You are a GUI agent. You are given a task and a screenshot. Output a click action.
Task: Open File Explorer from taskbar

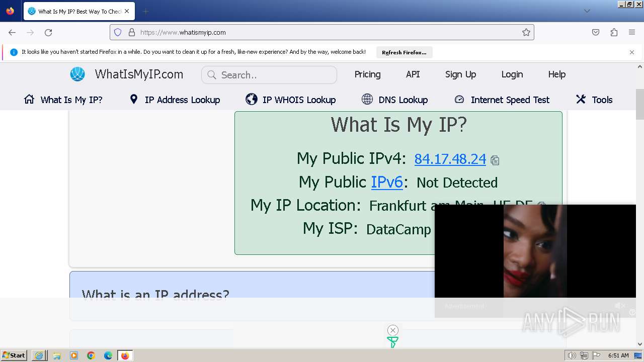pyautogui.click(x=57, y=355)
